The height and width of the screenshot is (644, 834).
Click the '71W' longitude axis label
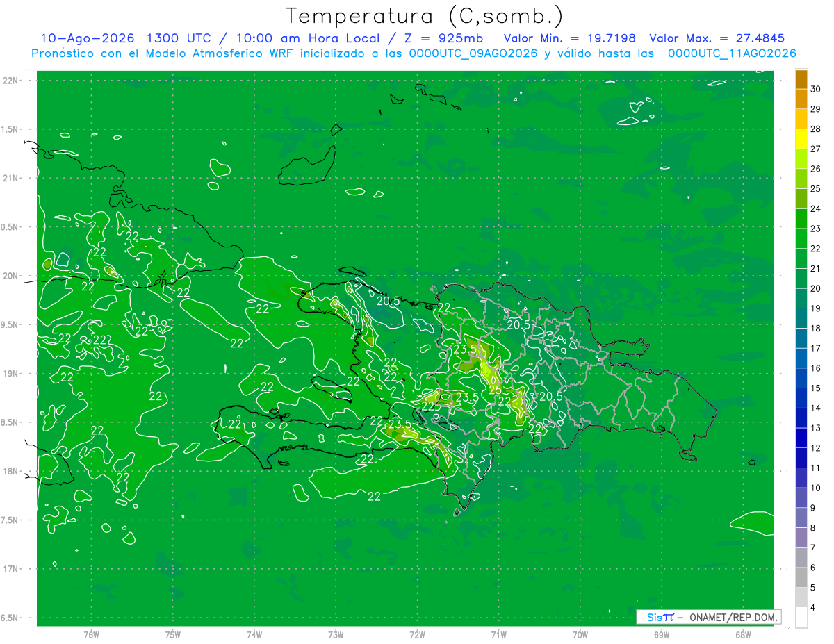click(498, 635)
